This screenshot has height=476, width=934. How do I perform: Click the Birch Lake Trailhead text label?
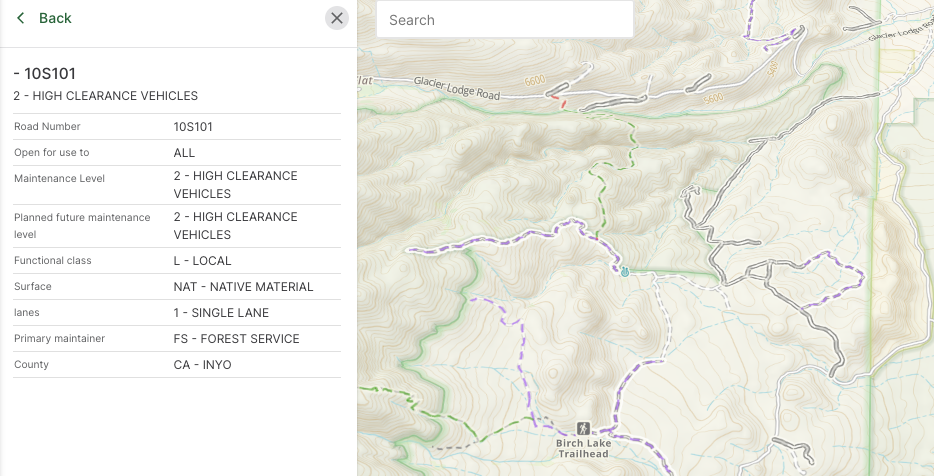tap(582, 447)
